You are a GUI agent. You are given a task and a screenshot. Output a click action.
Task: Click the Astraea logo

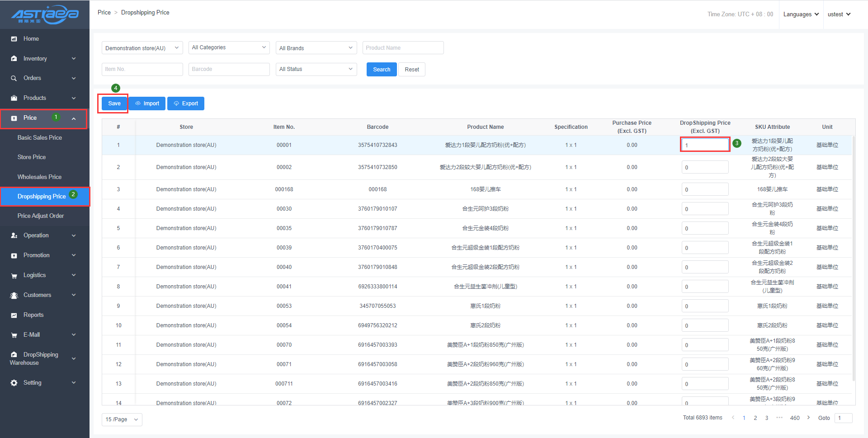click(45, 14)
